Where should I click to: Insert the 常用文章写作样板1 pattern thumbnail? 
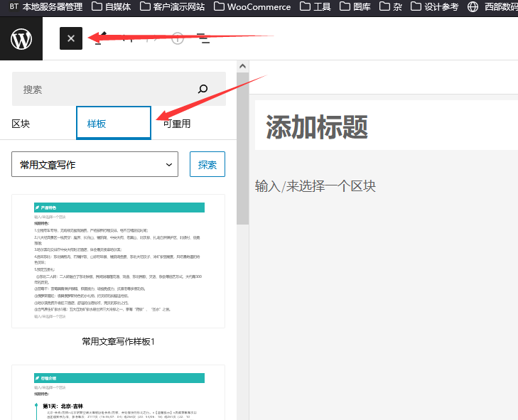(x=118, y=261)
